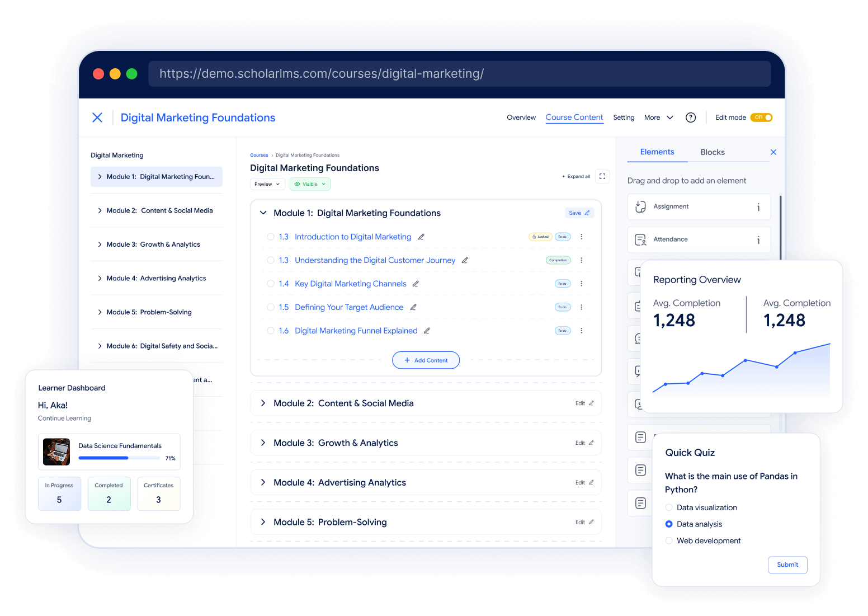Viewport: 868px width, 616px height.
Task: Click Data Science Fundamentals progress bar
Action: click(x=120, y=458)
